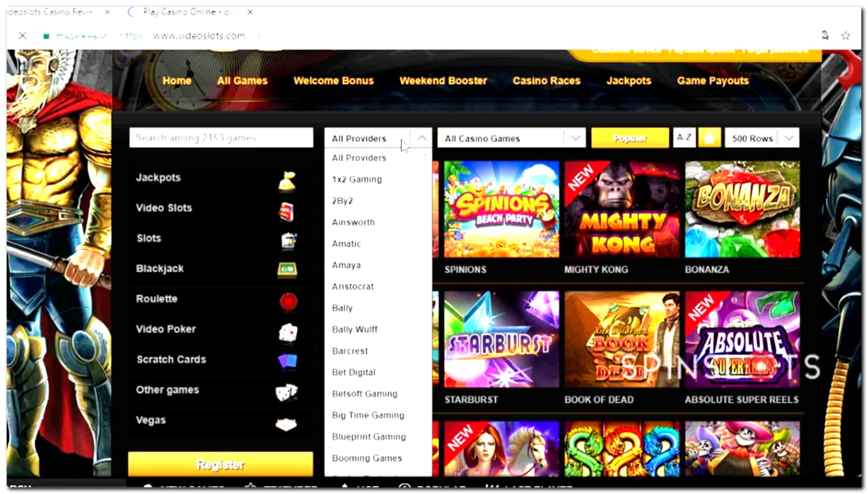
Task: Click the yellow star favorites button
Action: coord(709,138)
